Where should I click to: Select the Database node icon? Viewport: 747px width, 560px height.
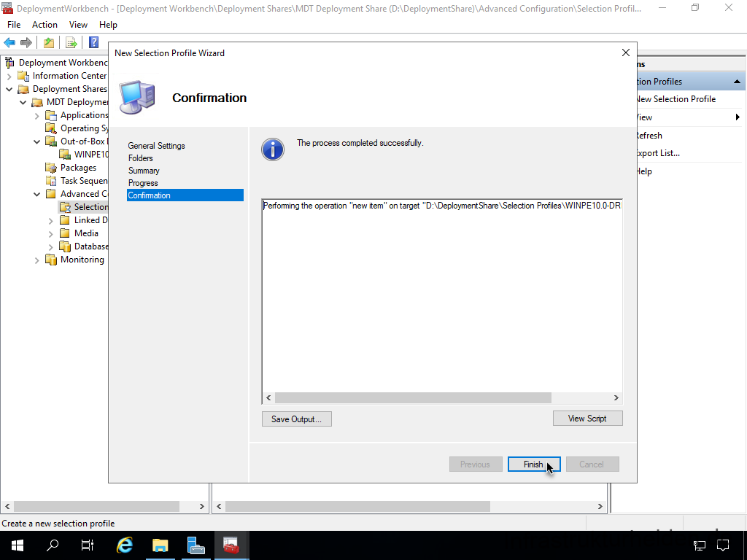(65, 246)
